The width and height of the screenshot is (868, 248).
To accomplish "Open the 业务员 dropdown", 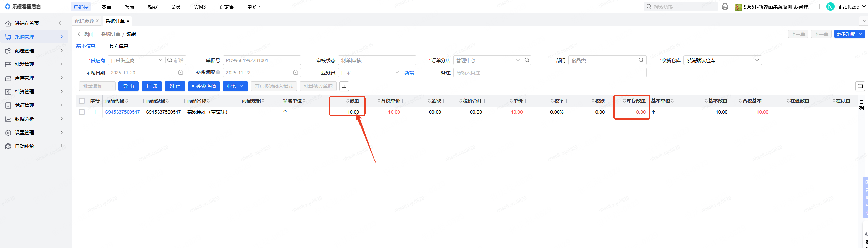I will pyautogui.click(x=397, y=72).
